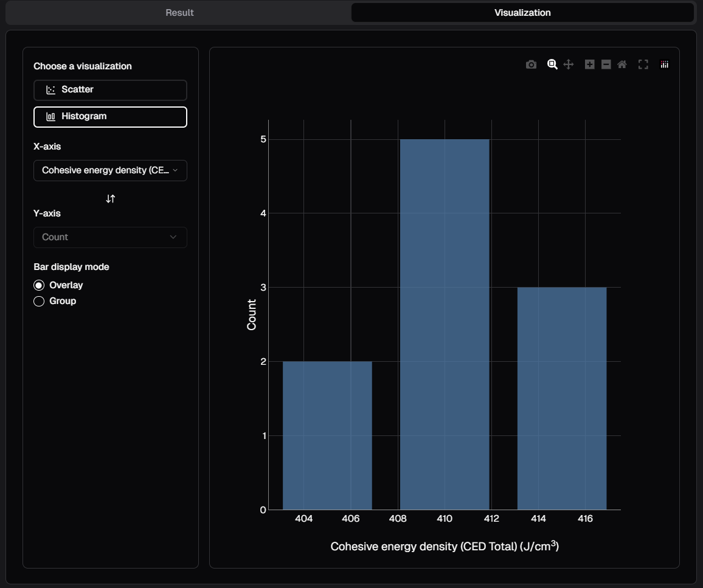Click the histogram bar with count 2
The height and width of the screenshot is (588, 703).
(327, 435)
